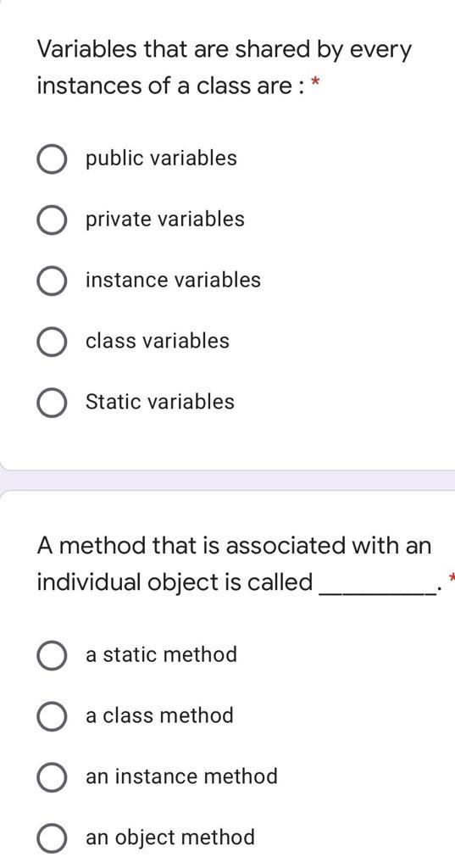The image size is (455, 868).
Task: Tick the radio circle for 'an object method'
Action: pyautogui.click(x=53, y=838)
